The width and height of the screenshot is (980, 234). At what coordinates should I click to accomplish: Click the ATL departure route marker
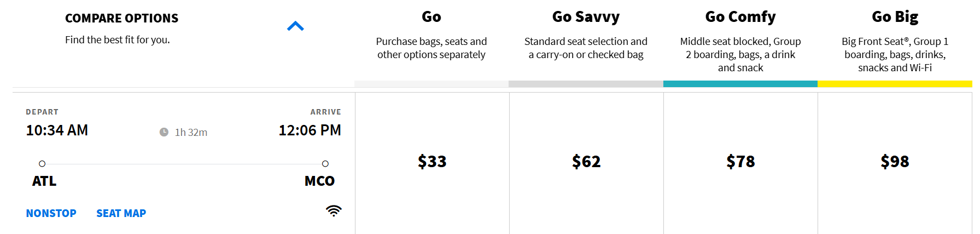(42, 164)
